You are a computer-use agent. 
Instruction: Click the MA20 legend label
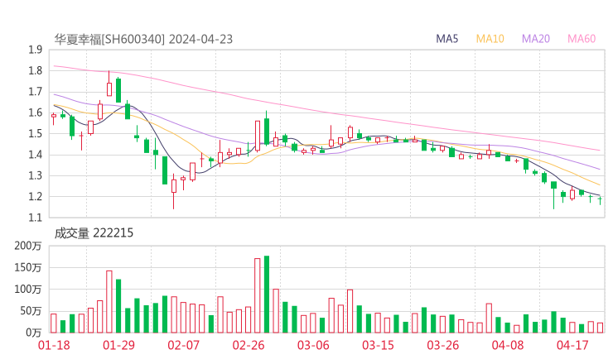[536, 39]
